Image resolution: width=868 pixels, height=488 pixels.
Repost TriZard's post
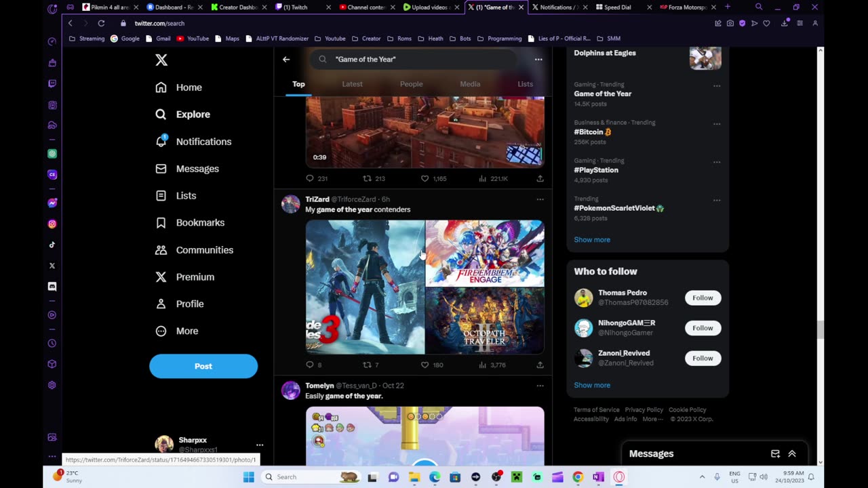coord(371,365)
